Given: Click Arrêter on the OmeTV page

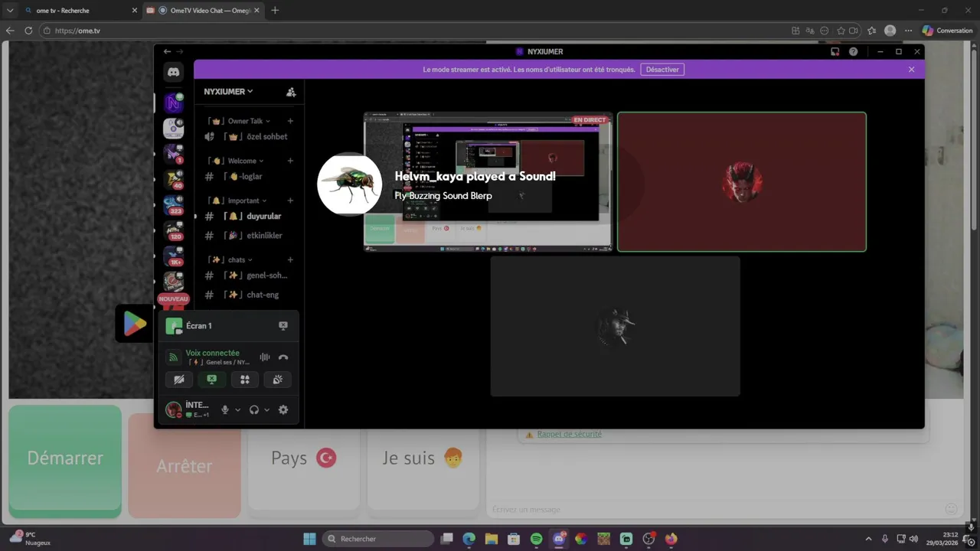Looking at the screenshot, I should [185, 465].
